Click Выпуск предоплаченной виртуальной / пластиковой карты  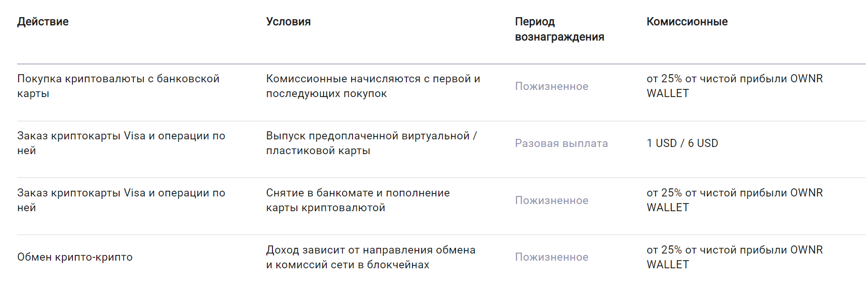point(372,143)
